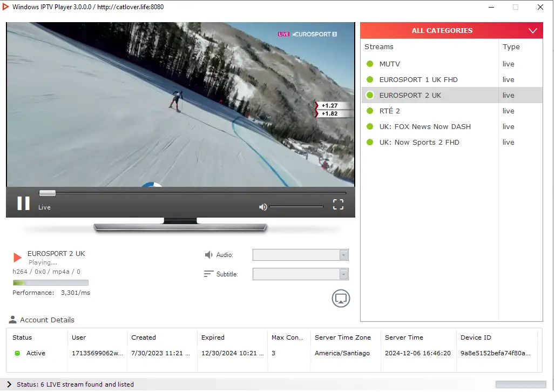Image resolution: width=555 pixels, height=392 pixels.
Task: Click the Device ID column header
Action: tap(476, 337)
